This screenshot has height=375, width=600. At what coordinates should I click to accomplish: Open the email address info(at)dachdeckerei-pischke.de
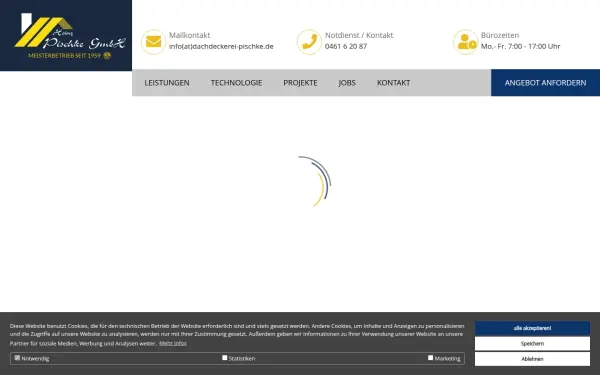point(221,46)
